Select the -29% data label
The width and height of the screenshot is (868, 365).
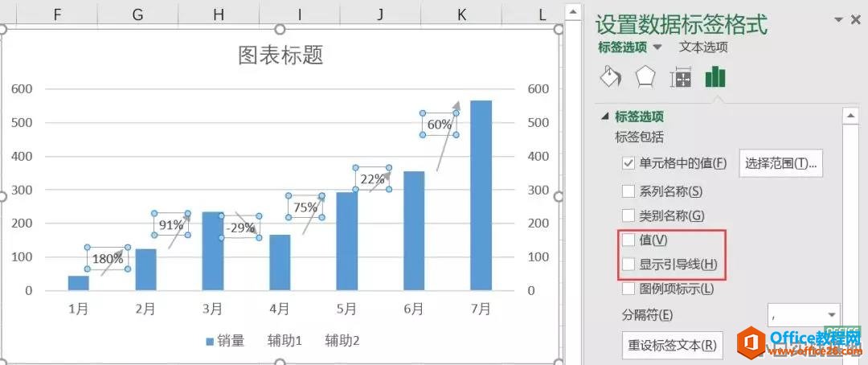pos(242,227)
